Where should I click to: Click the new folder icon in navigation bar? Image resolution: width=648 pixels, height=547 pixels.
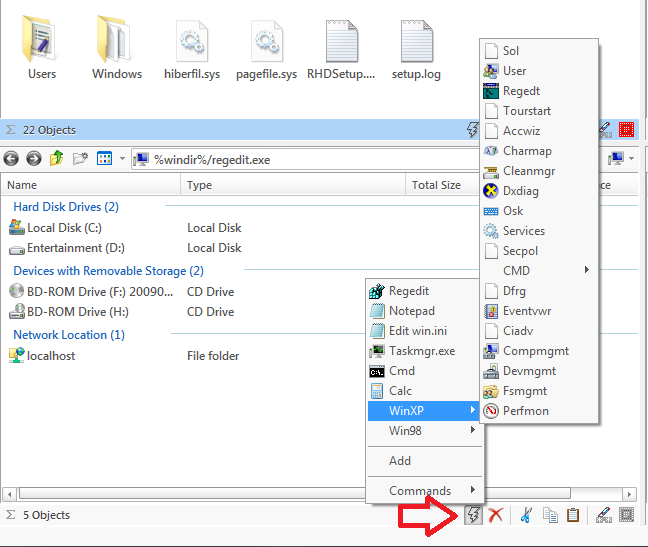click(x=80, y=159)
